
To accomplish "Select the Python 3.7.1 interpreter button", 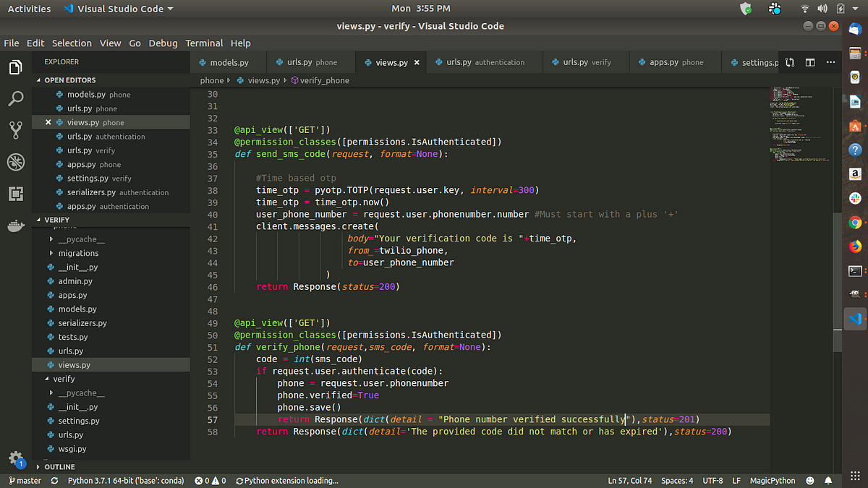I will tap(126, 481).
